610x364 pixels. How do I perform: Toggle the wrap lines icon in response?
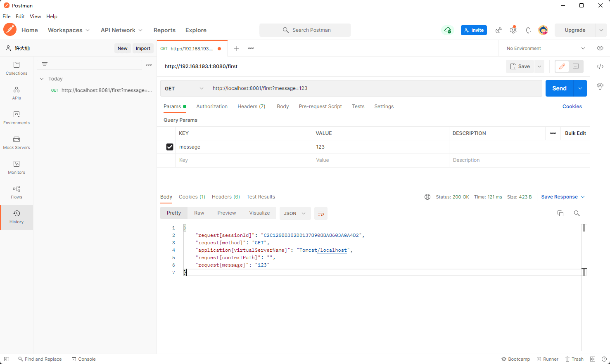[321, 213]
